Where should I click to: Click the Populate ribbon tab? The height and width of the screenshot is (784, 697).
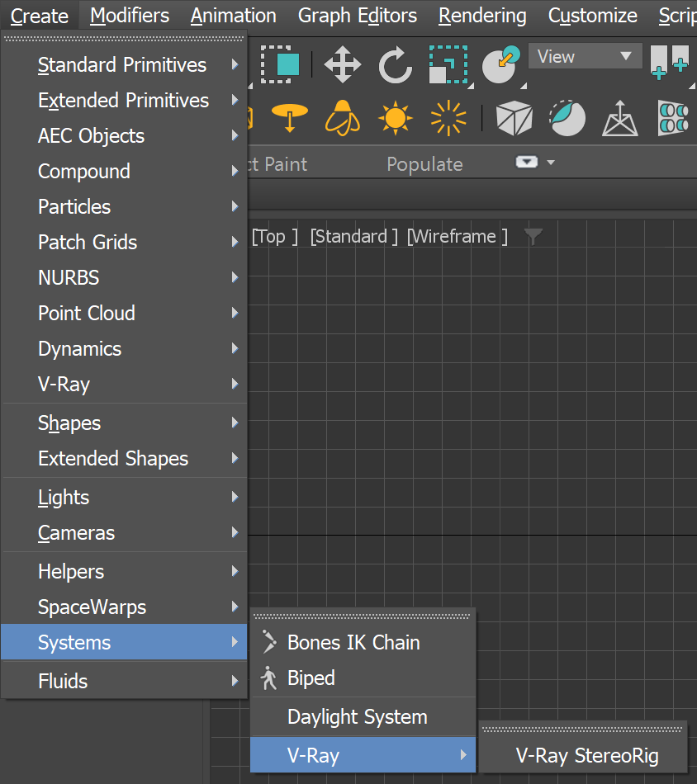(424, 164)
